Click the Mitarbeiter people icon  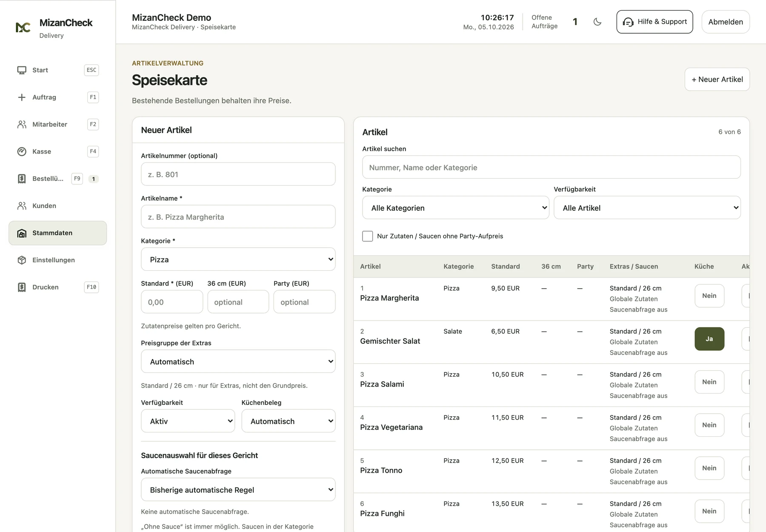22,124
